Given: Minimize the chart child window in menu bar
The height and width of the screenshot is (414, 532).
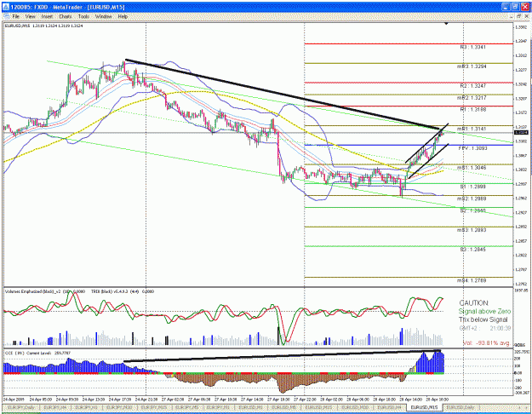Looking at the screenshot, I should point(512,16).
